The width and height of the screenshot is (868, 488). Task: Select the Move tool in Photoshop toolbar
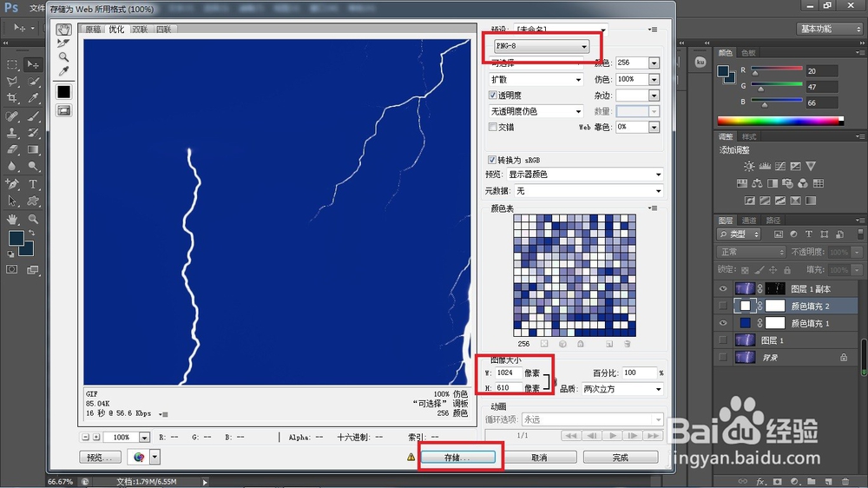click(33, 65)
